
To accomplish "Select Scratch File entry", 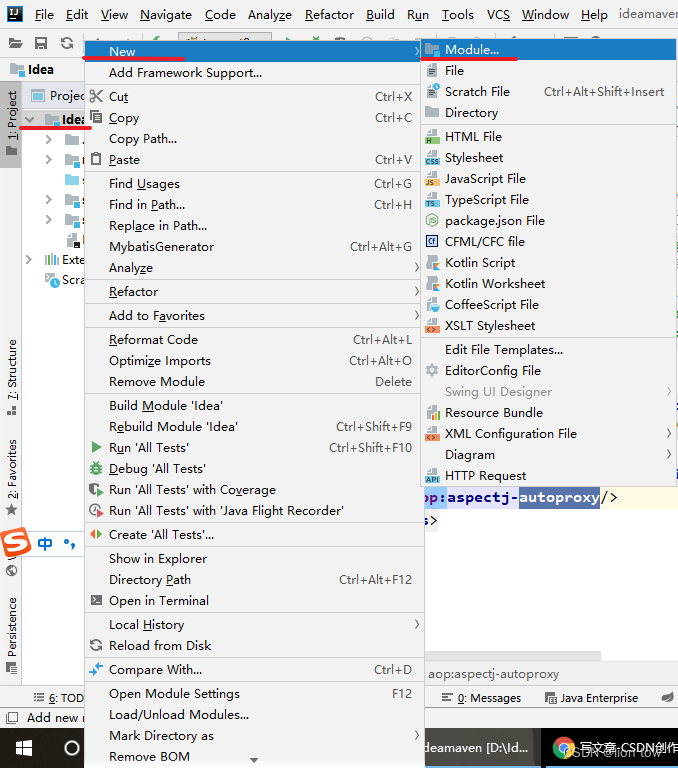I will (548, 92).
